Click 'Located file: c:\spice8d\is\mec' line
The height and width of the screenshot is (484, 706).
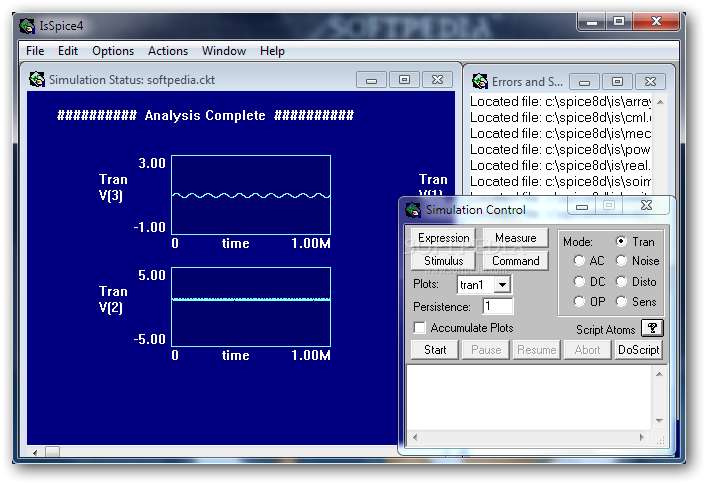(561, 134)
